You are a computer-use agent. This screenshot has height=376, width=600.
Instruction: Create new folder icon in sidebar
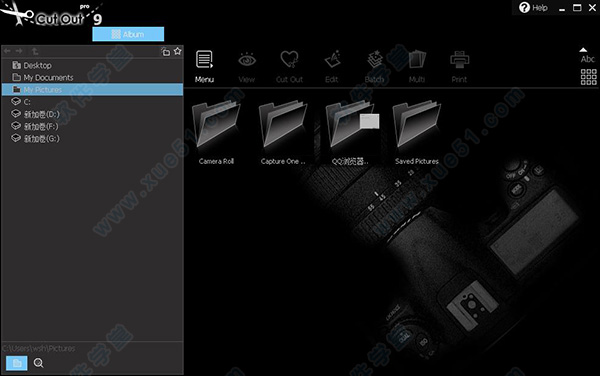coord(165,52)
